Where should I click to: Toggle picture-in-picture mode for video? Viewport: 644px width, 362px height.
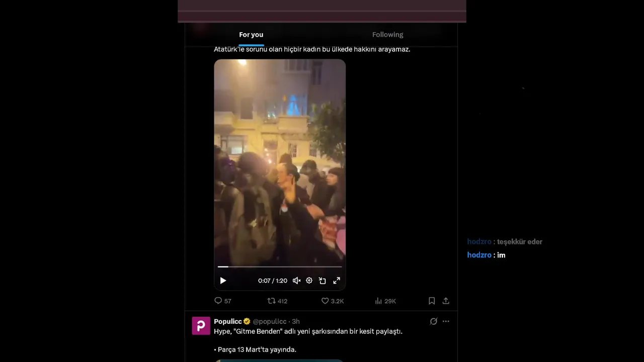(323, 281)
